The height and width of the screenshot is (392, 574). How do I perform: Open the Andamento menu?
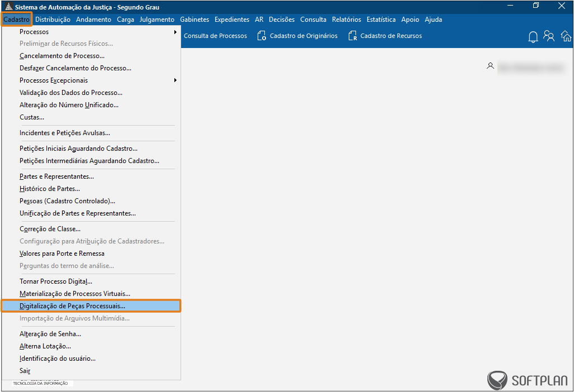pos(93,20)
